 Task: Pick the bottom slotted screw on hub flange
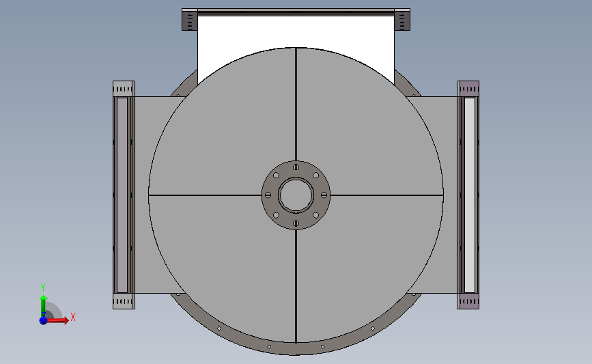click(296, 223)
